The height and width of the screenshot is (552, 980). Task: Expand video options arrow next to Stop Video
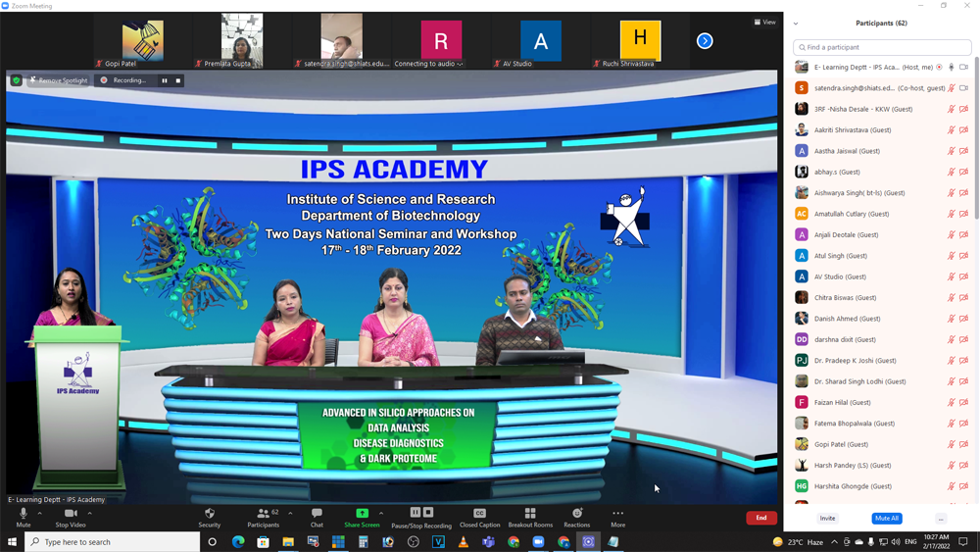click(x=90, y=513)
